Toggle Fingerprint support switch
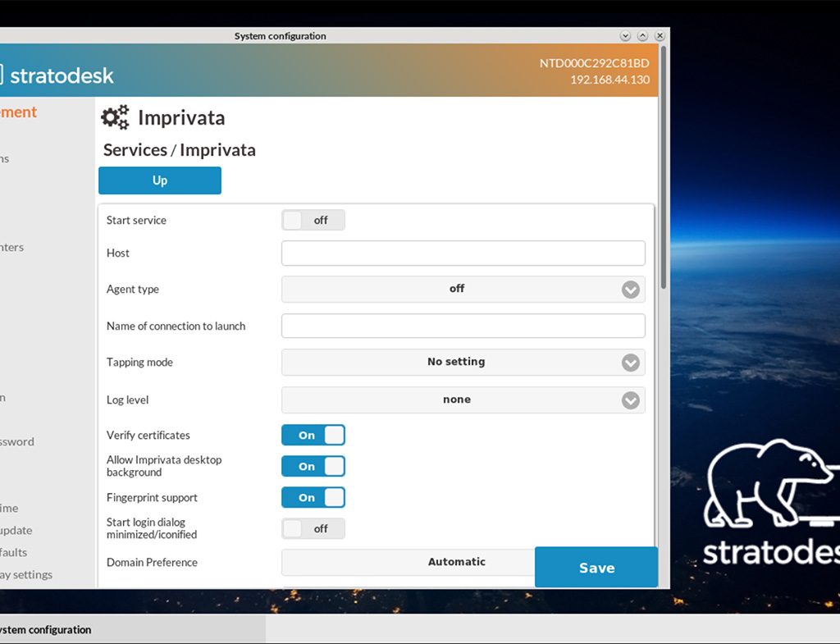The height and width of the screenshot is (644, 840). pos(313,497)
